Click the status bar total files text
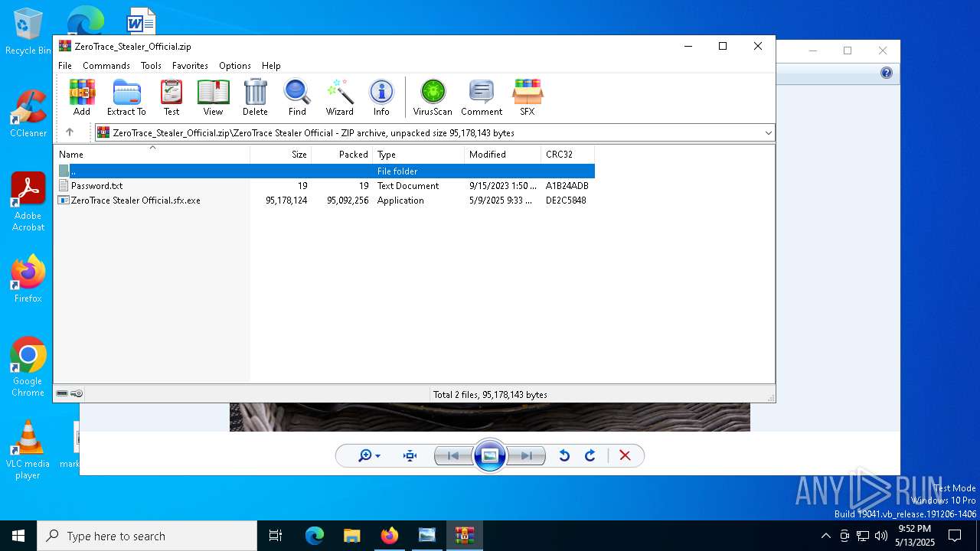Viewport: 980px width, 551px height. (x=490, y=395)
